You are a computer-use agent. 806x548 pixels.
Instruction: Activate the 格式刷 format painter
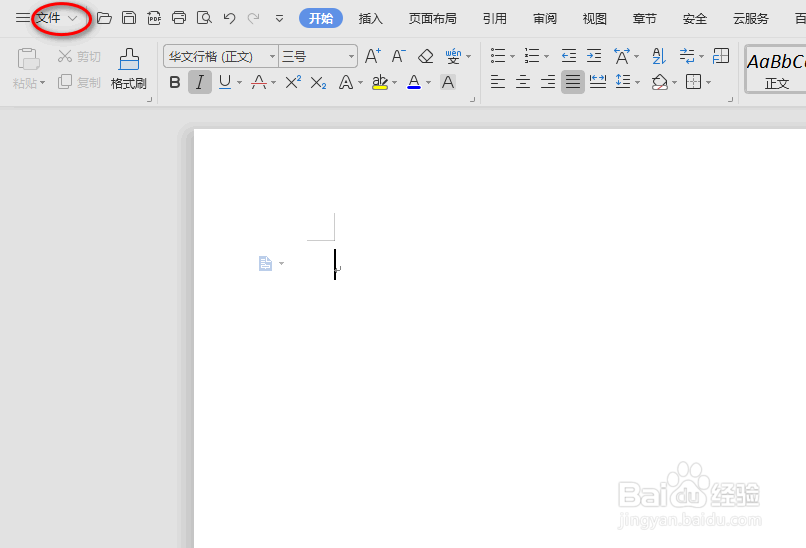129,69
